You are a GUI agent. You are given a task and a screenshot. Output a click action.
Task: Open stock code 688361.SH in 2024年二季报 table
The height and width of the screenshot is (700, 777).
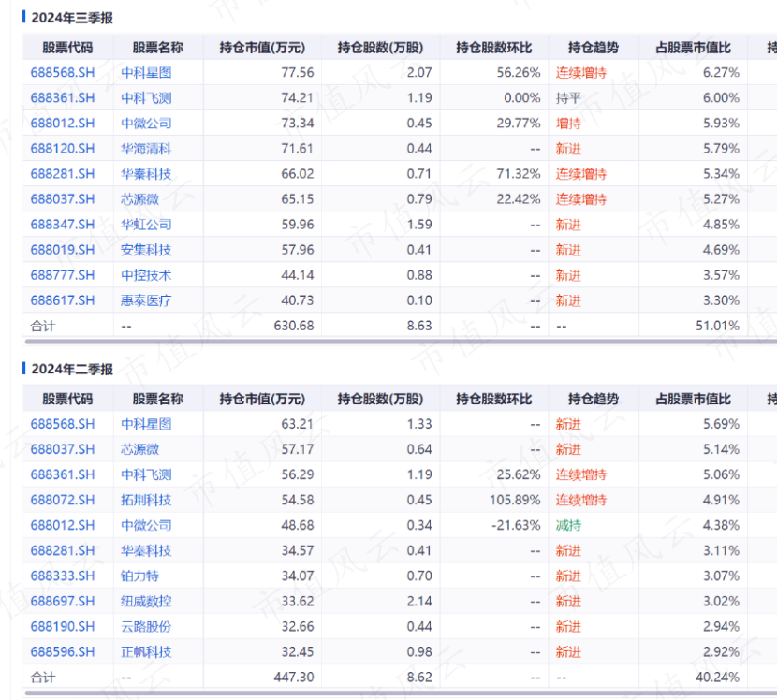(63, 474)
